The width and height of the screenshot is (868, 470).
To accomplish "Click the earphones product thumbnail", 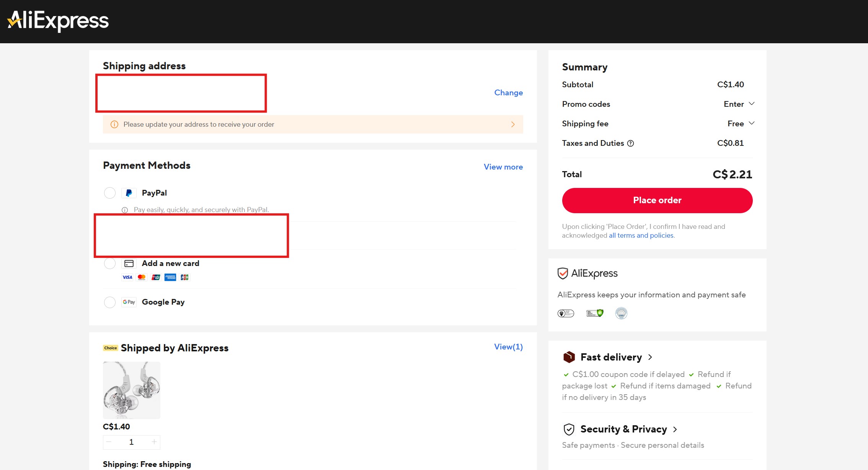I will click(x=132, y=390).
